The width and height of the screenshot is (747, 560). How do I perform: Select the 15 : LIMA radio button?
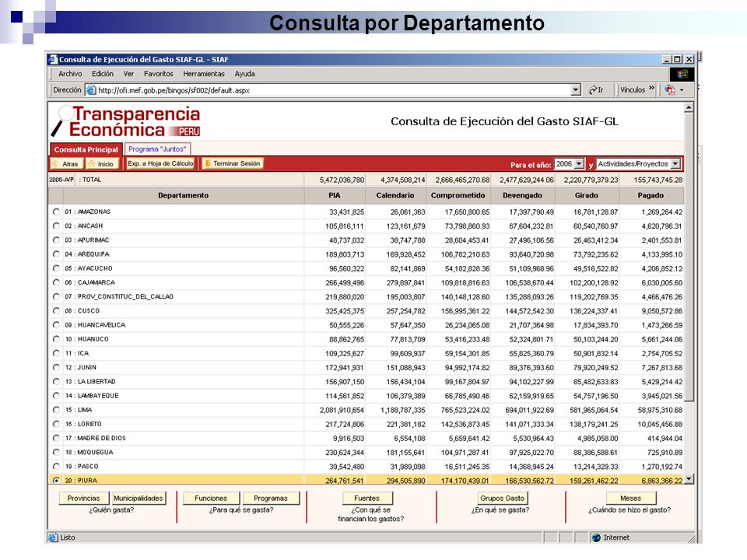56,410
